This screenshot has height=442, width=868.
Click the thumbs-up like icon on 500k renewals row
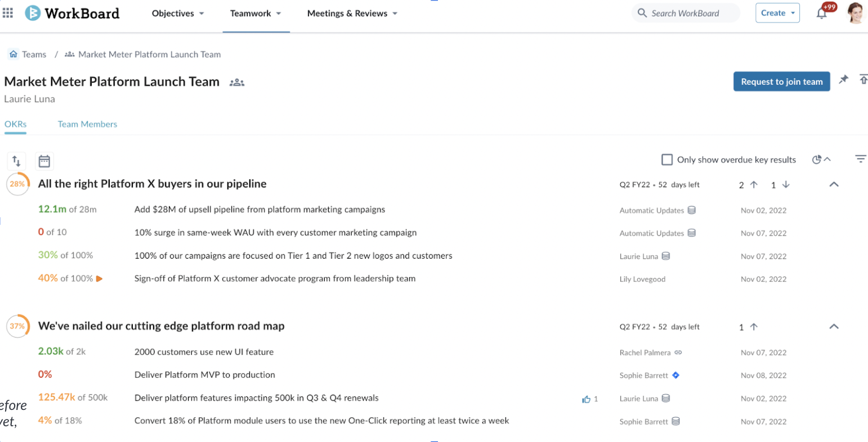pos(587,399)
